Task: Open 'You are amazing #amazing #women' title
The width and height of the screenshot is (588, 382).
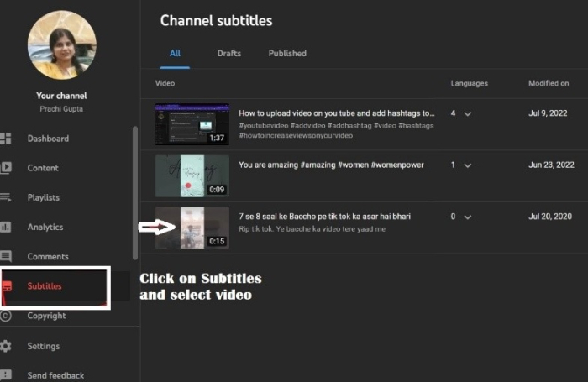Action: point(332,165)
